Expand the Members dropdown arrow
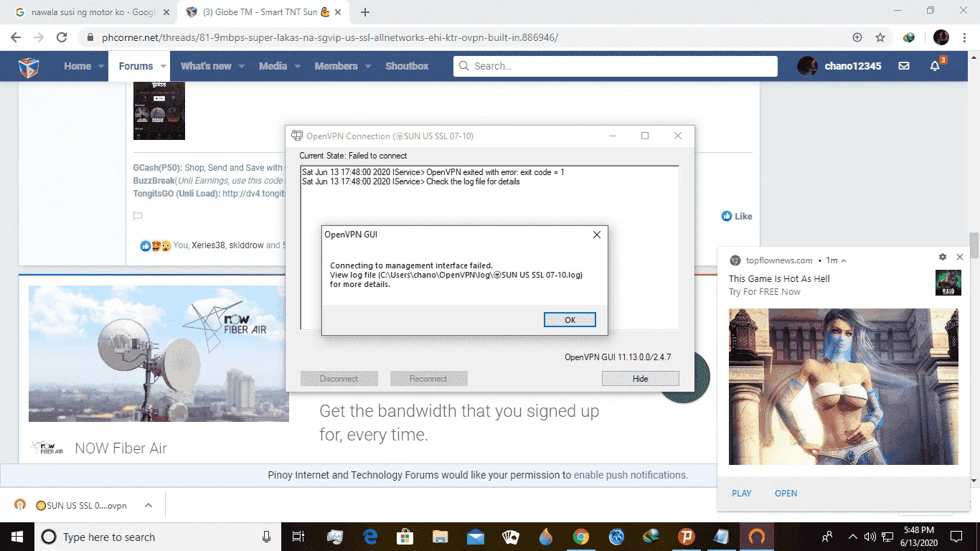Image resolution: width=980 pixels, height=551 pixels. click(368, 66)
